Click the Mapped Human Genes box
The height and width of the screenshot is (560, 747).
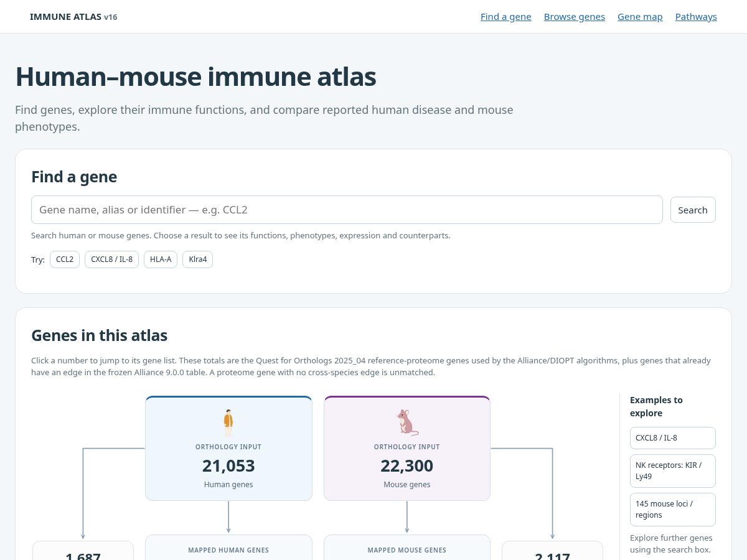228,548
